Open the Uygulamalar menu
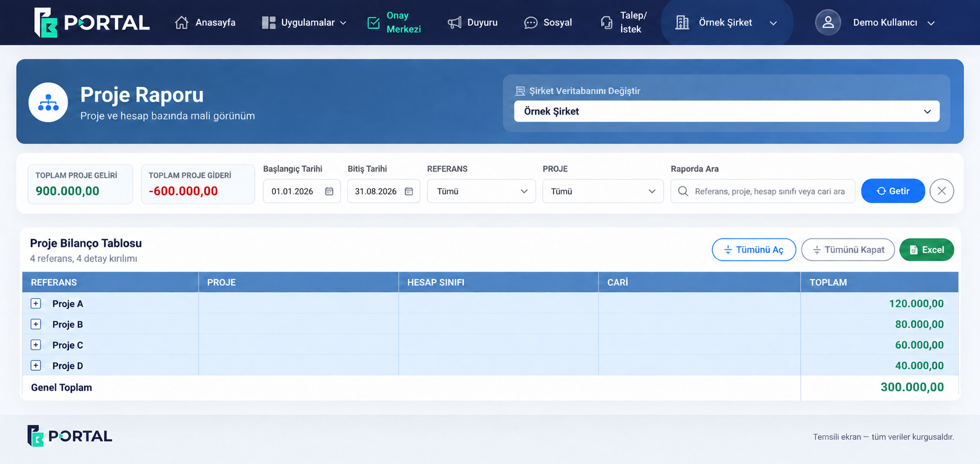980x464 pixels. (304, 23)
